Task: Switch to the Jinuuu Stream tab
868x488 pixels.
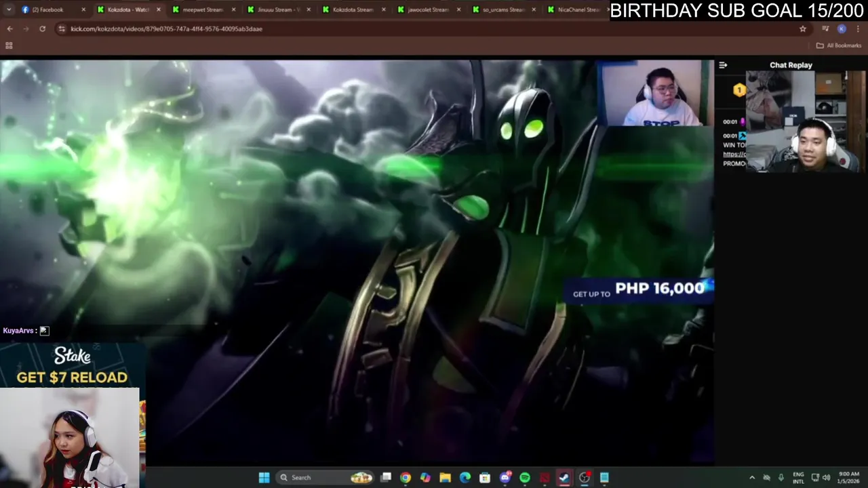Action: [x=277, y=9]
